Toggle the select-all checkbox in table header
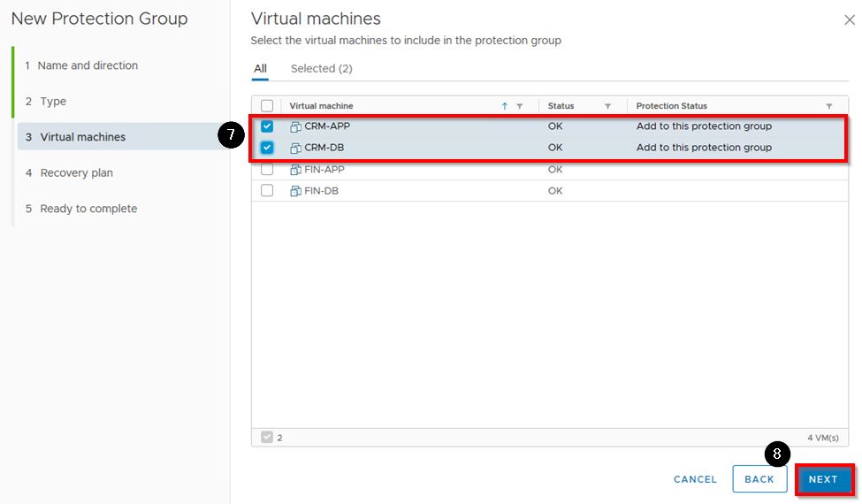Screen dimensions: 862x504 click(267, 106)
